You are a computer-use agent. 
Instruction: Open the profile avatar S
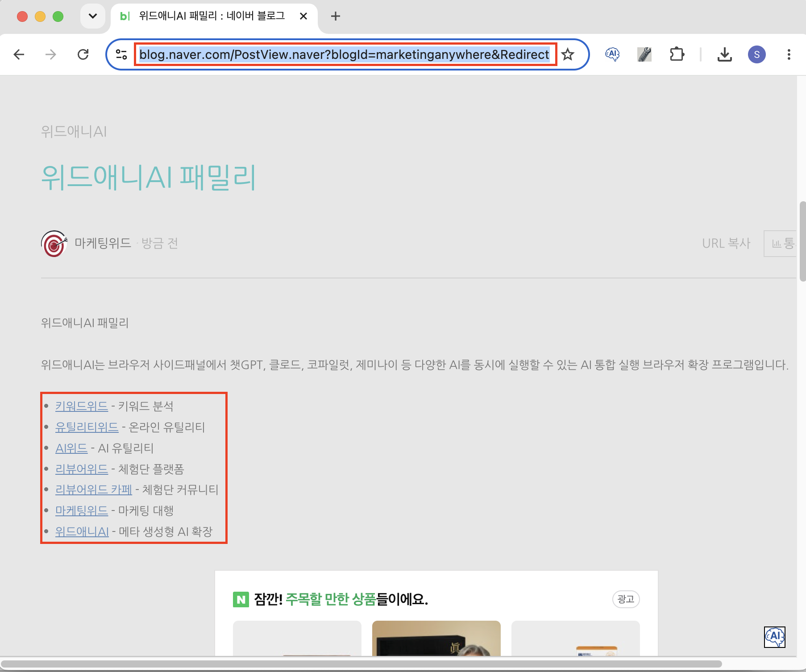tap(757, 54)
